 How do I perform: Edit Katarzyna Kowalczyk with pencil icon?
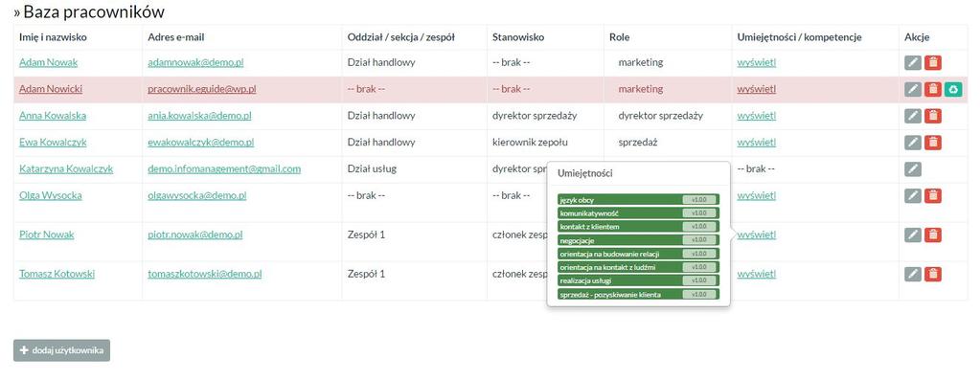tap(913, 169)
